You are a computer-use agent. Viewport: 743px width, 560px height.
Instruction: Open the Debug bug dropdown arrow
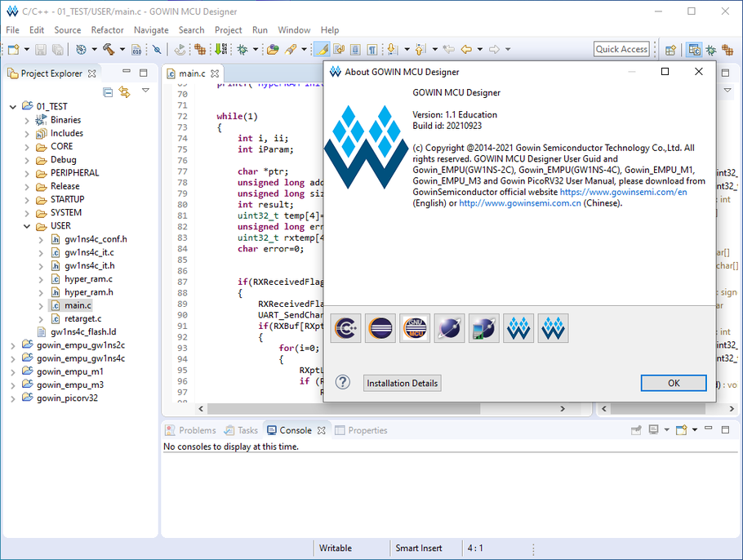pyautogui.click(x=256, y=49)
